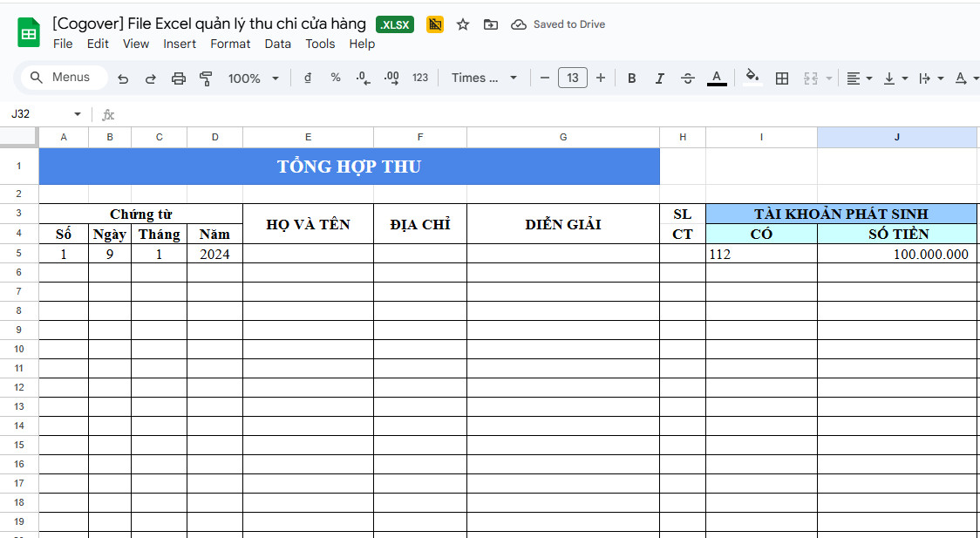The height and width of the screenshot is (538, 980).
Task: Toggle strikethrough formatting
Action: [687, 78]
